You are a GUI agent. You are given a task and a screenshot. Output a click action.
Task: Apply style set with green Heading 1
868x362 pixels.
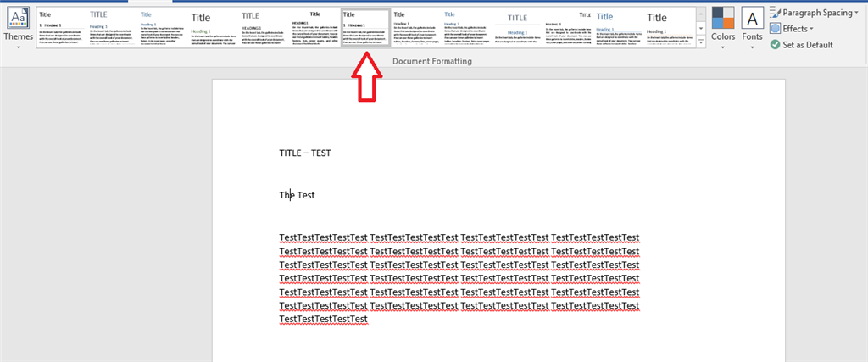[213, 28]
